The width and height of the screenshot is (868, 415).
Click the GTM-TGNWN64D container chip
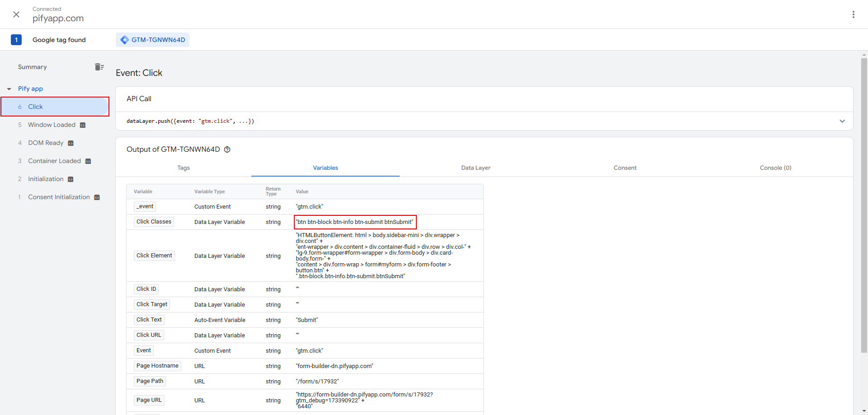pyautogui.click(x=153, y=40)
